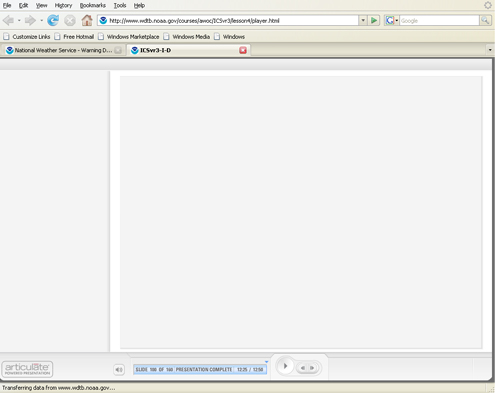Viewport: 495px width, 393px height.
Task: Go back with the Back arrow button
Action: [8, 21]
